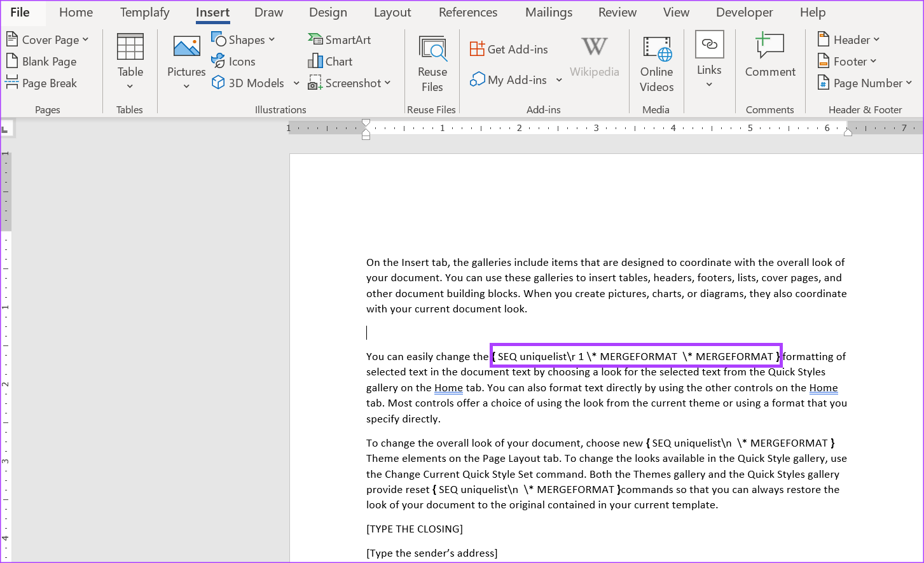The height and width of the screenshot is (563, 924).
Task: Insert a new Comment
Action: point(769,57)
